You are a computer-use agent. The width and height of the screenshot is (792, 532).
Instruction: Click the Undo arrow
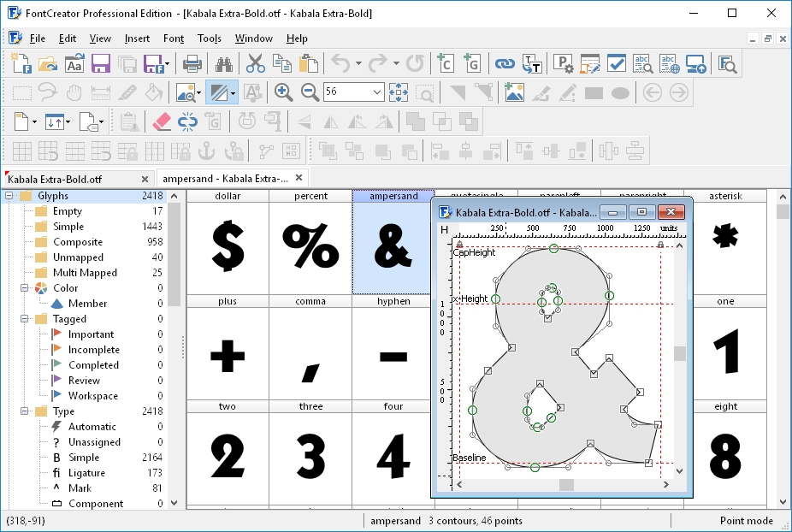(340, 63)
